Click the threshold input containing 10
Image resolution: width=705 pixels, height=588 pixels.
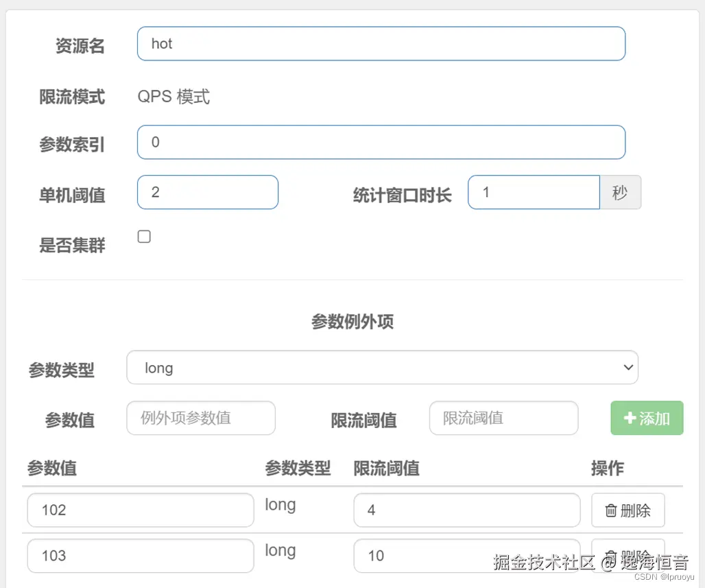[x=466, y=556]
